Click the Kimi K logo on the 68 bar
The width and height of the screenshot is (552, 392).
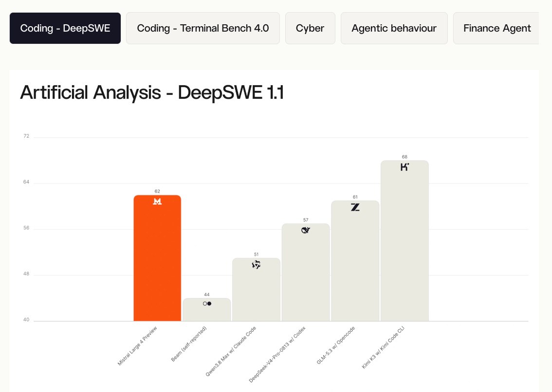tap(405, 167)
